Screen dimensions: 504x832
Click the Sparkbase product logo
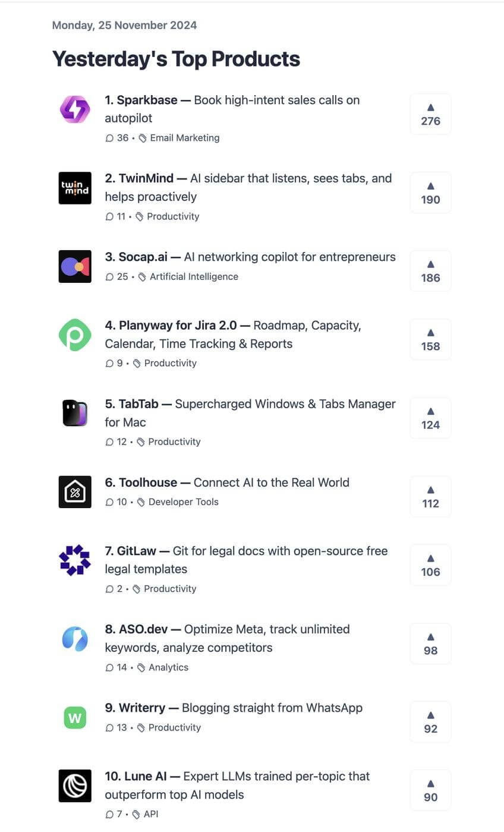coord(74,109)
